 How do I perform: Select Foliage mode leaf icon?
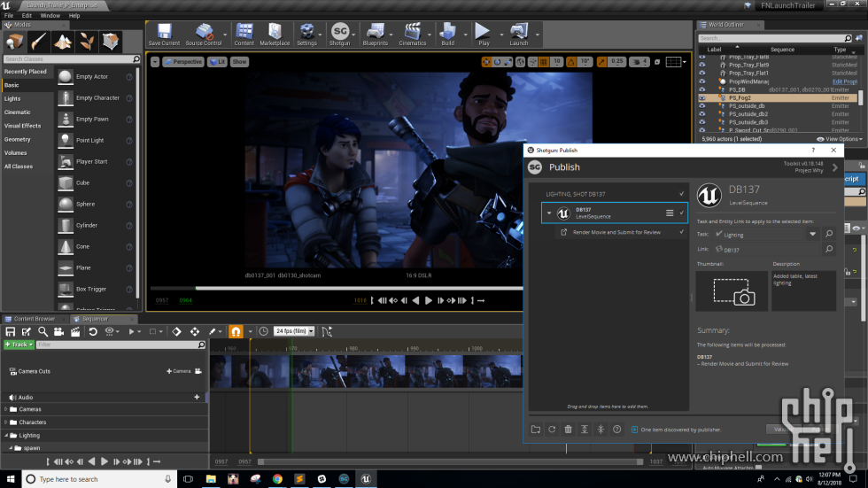click(87, 42)
